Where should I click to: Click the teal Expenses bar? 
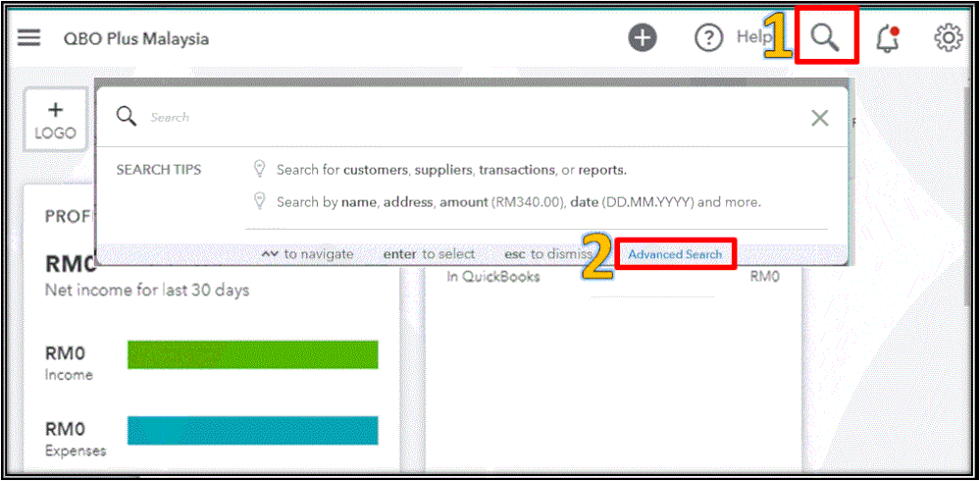point(253,430)
